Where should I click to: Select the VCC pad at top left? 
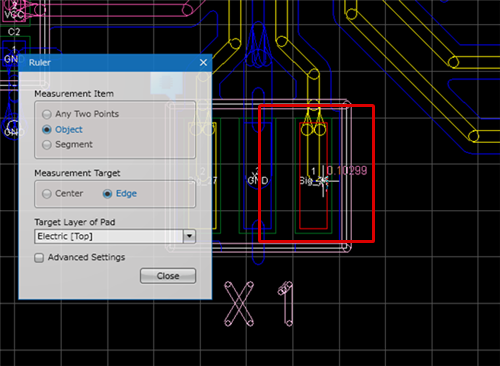click(x=13, y=11)
